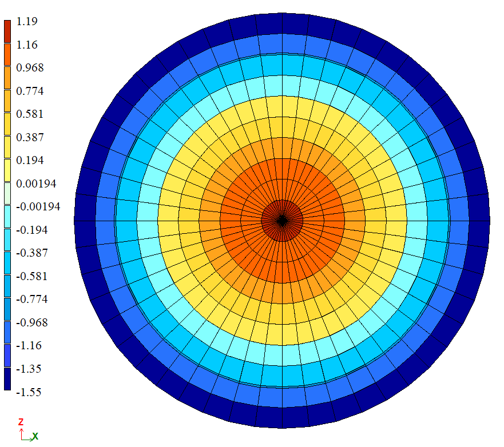Select the dark red swatch atop the legend

pyautogui.click(x=7, y=32)
